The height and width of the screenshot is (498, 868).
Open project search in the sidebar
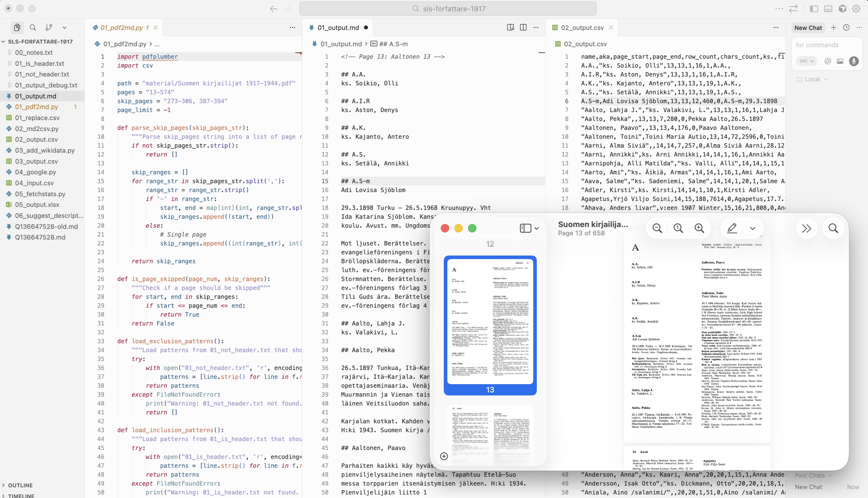33,27
